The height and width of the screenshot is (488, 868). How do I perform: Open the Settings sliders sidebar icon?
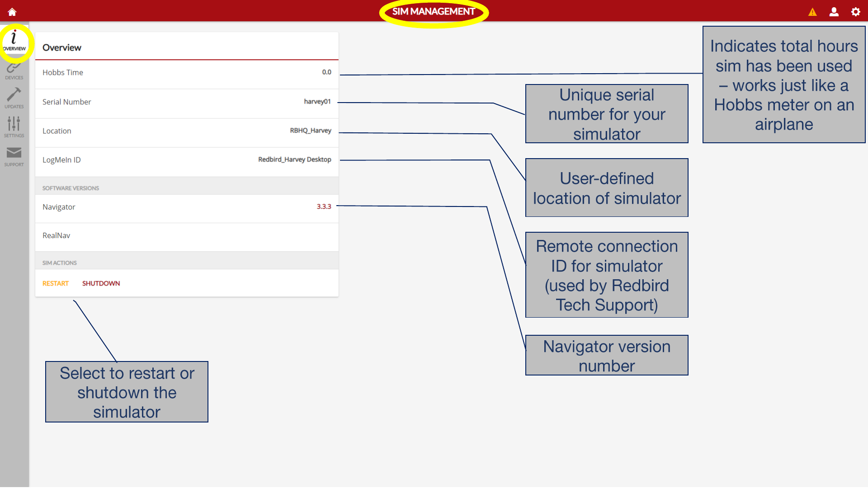[14, 127]
